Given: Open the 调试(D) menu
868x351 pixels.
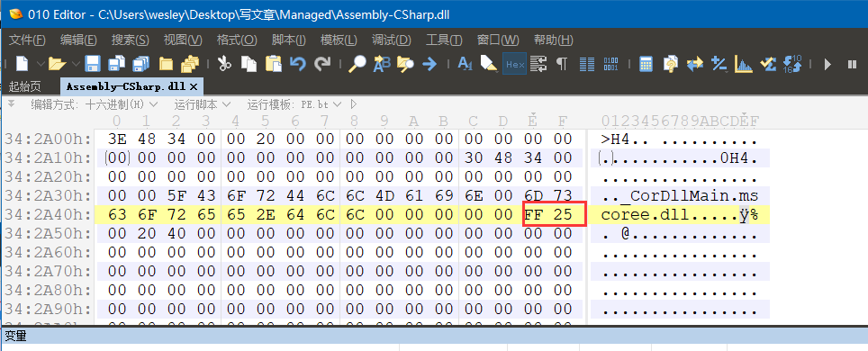Looking at the screenshot, I should 392,40.
